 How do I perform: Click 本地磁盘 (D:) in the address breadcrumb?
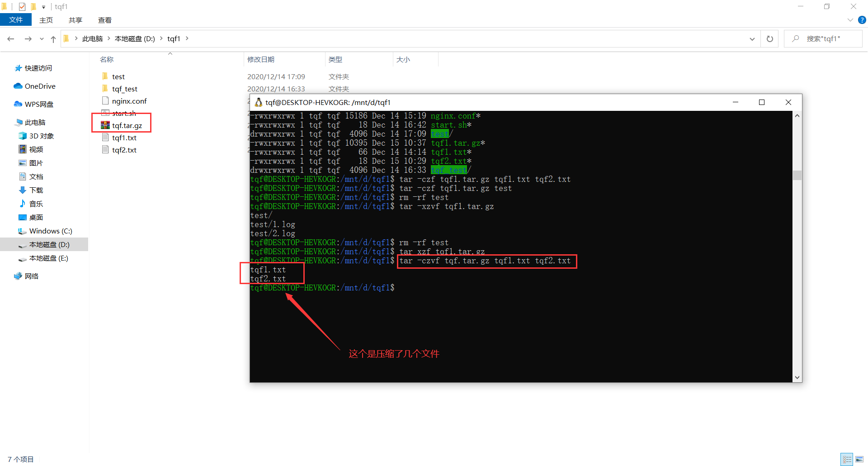[x=135, y=39]
